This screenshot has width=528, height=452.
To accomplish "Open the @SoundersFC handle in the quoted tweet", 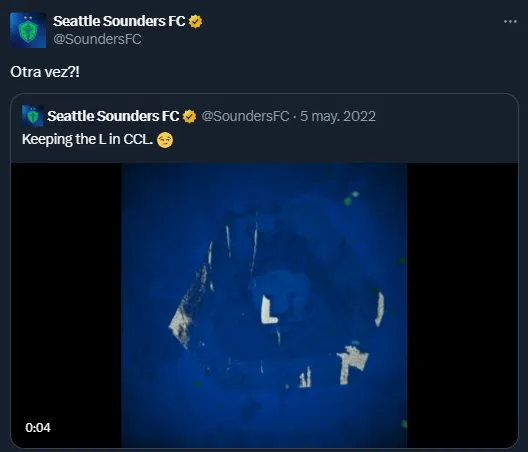I will (x=245, y=116).
